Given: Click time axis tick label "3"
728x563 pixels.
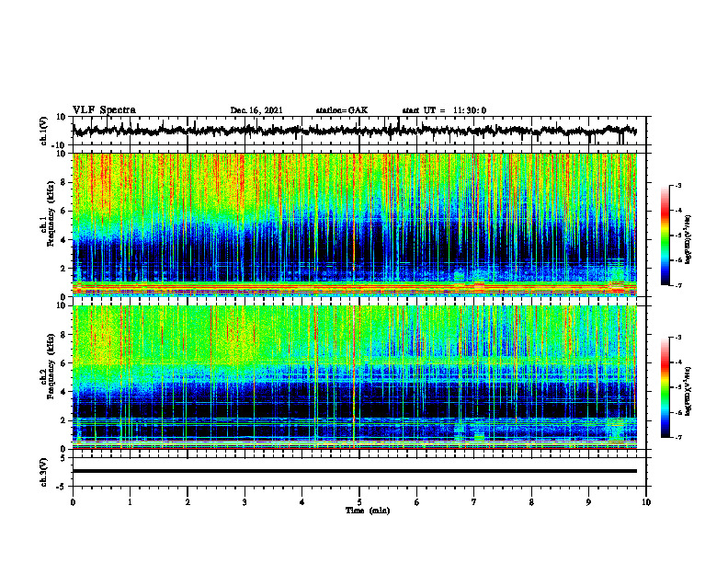Looking at the screenshot, I should coord(245,502).
